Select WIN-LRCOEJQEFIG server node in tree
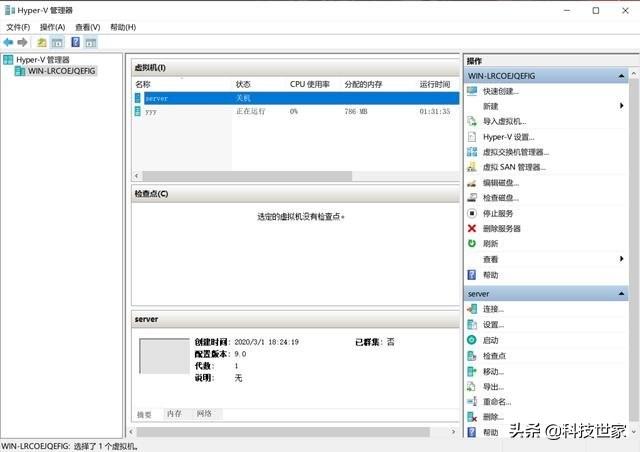Screen dimensions: 640x452 point(61,71)
